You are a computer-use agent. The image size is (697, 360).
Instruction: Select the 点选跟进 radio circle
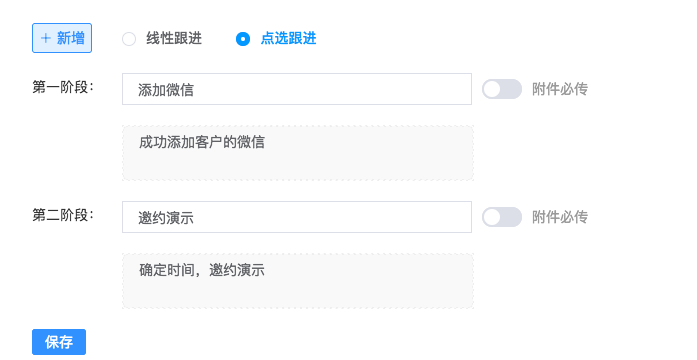(243, 39)
